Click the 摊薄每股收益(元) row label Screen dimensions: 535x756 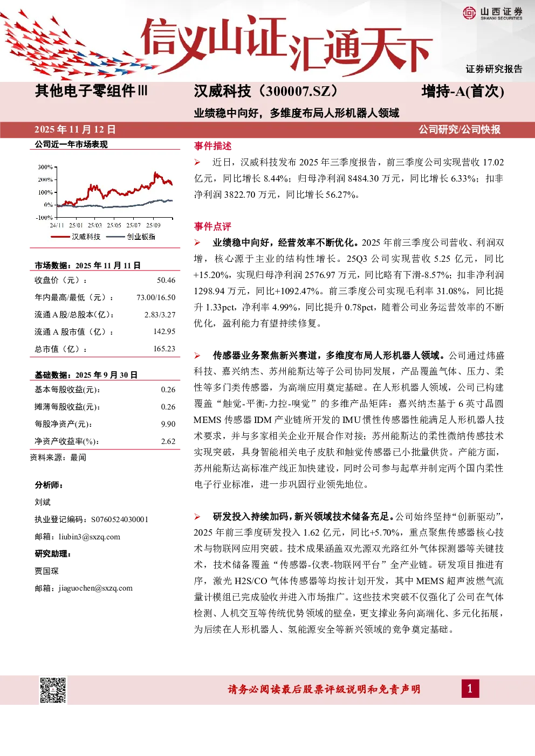(x=67, y=407)
